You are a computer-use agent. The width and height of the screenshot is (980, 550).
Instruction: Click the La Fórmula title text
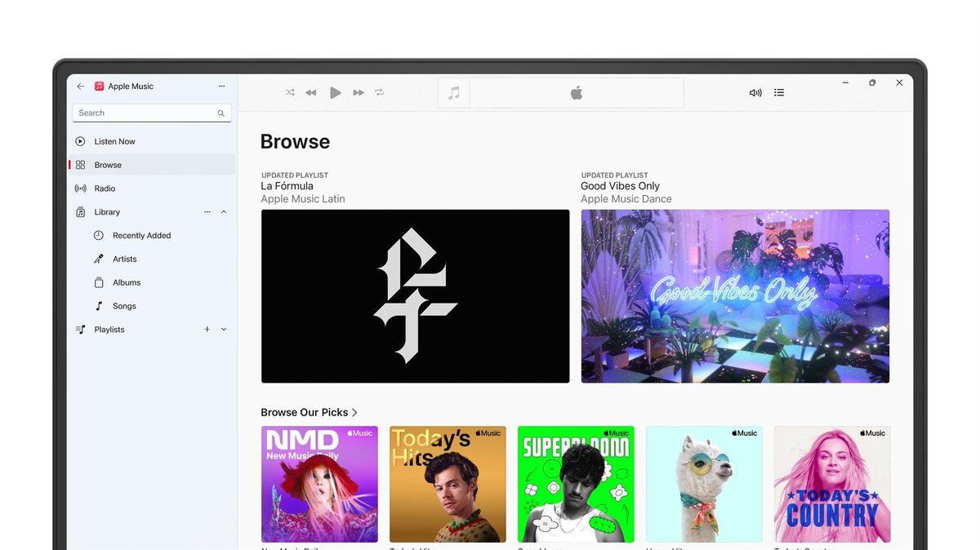point(287,186)
